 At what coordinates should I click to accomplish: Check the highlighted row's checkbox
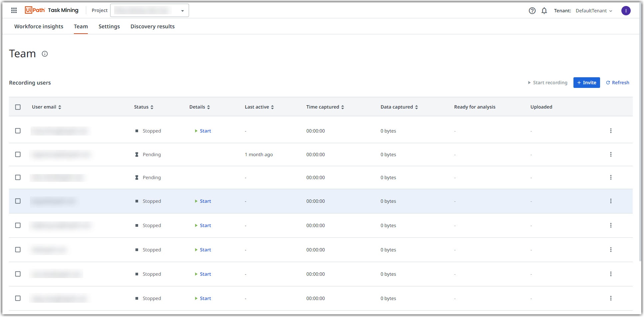18,201
